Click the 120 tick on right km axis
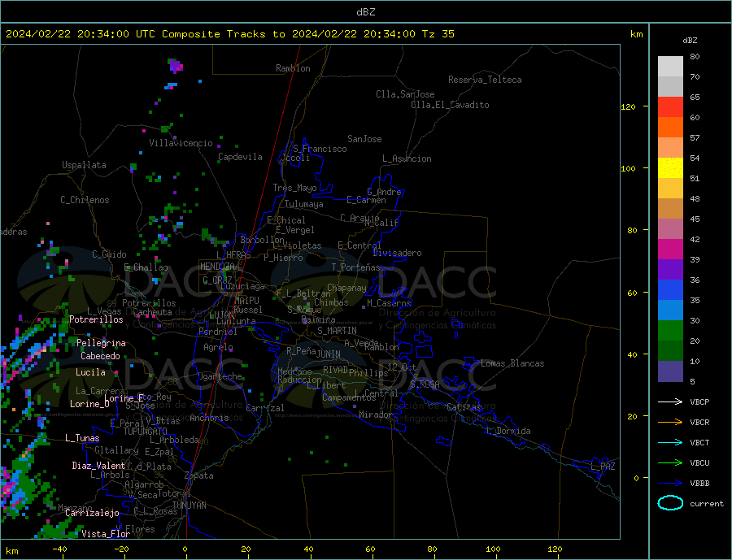The height and width of the screenshot is (560, 732). (x=629, y=106)
